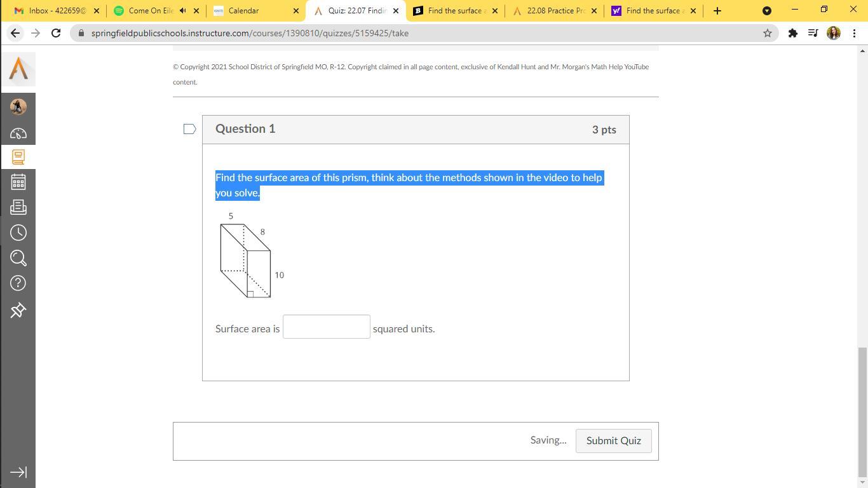This screenshot has height=488, width=868.
Task: Open the Extensions puzzle icon
Action: (x=792, y=33)
